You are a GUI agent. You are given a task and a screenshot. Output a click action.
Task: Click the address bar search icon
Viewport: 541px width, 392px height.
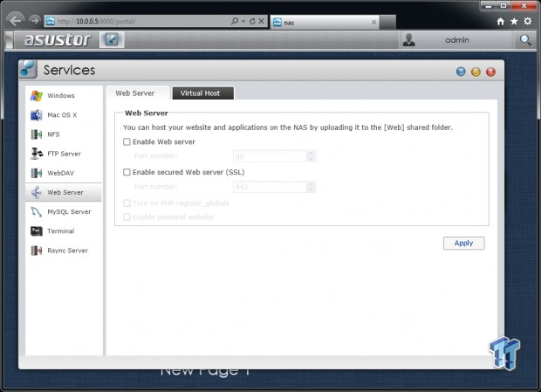coord(235,21)
